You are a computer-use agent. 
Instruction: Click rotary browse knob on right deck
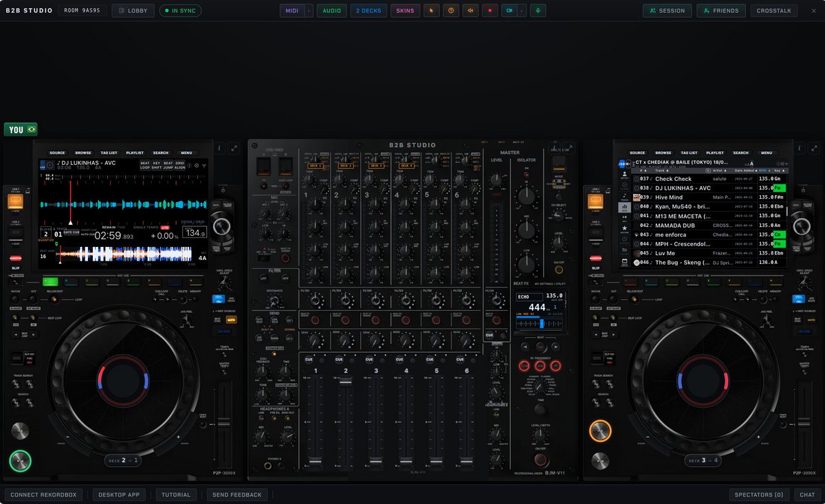(x=802, y=226)
